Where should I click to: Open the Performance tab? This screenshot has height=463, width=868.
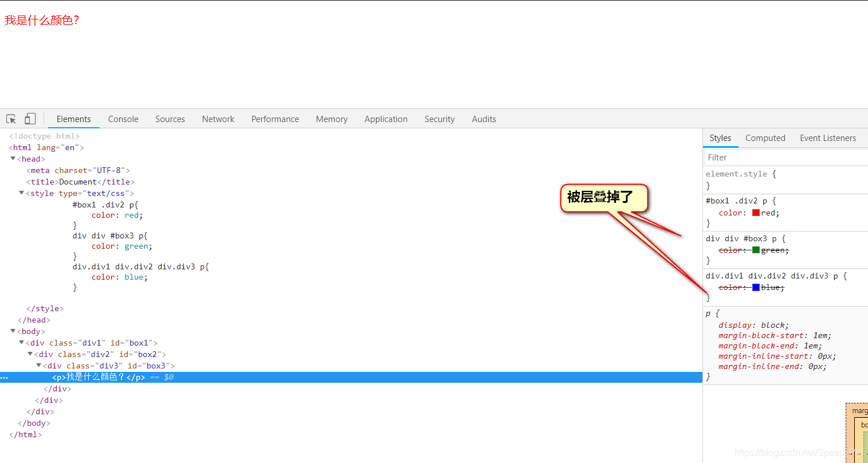click(x=275, y=119)
